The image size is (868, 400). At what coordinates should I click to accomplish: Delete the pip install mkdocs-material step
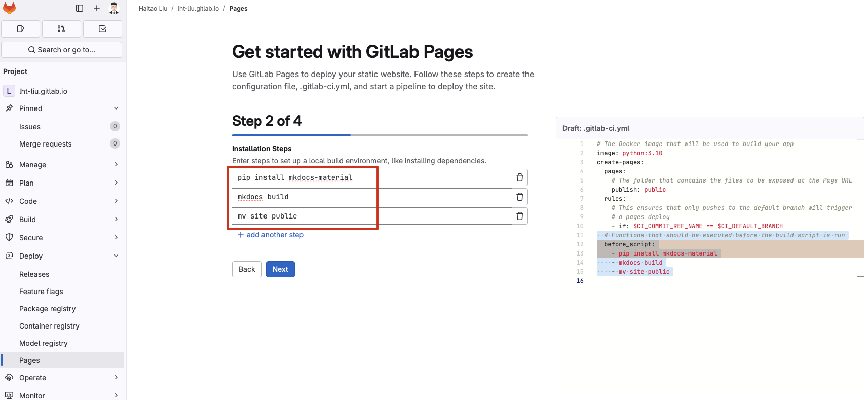click(x=520, y=177)
